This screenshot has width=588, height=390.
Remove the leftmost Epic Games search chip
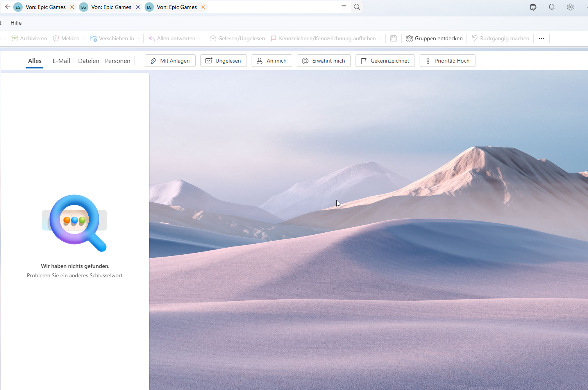(72, 7)
